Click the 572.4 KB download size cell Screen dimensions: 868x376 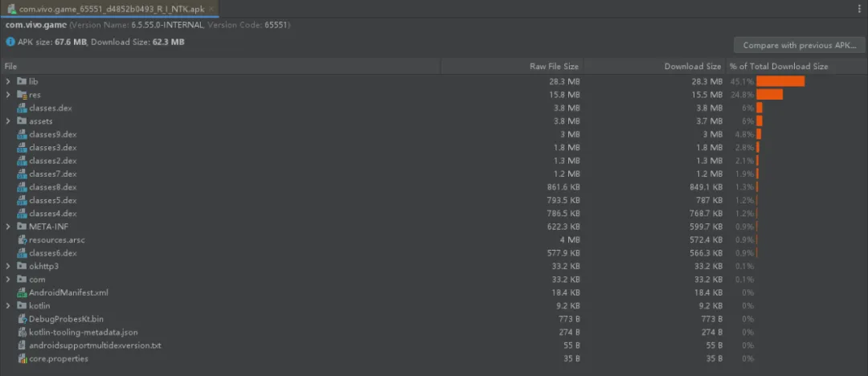(x=706, y=239)
